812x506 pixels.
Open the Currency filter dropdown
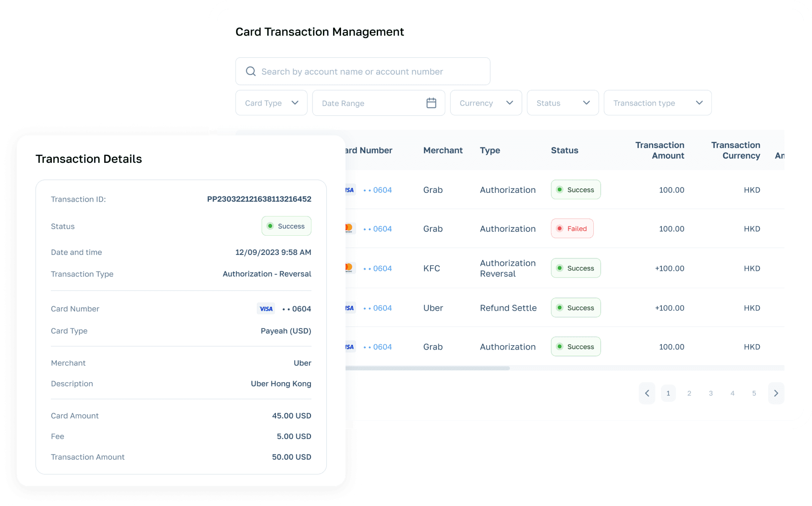[x=486, y=103]
